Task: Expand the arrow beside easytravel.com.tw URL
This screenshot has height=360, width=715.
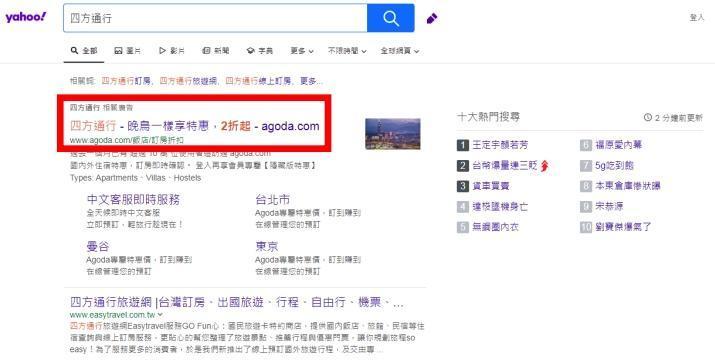Action: [160, 315]
